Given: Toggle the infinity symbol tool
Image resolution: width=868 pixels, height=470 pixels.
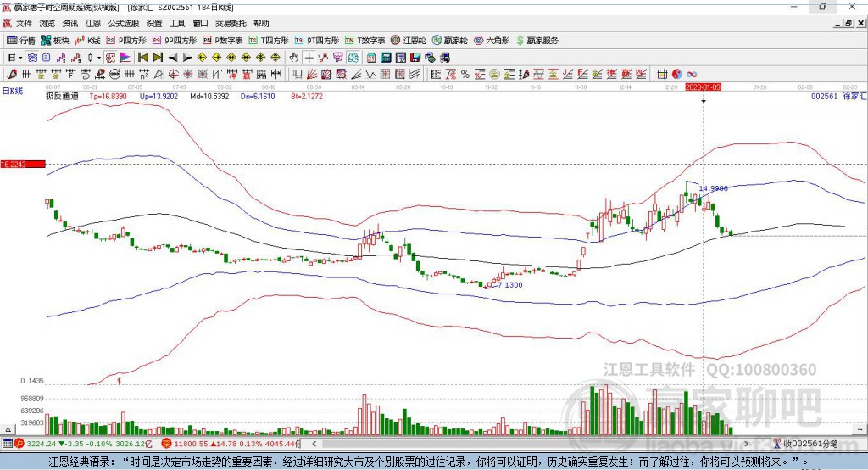Looking at the screenshot, I should [x=692, y=74].
